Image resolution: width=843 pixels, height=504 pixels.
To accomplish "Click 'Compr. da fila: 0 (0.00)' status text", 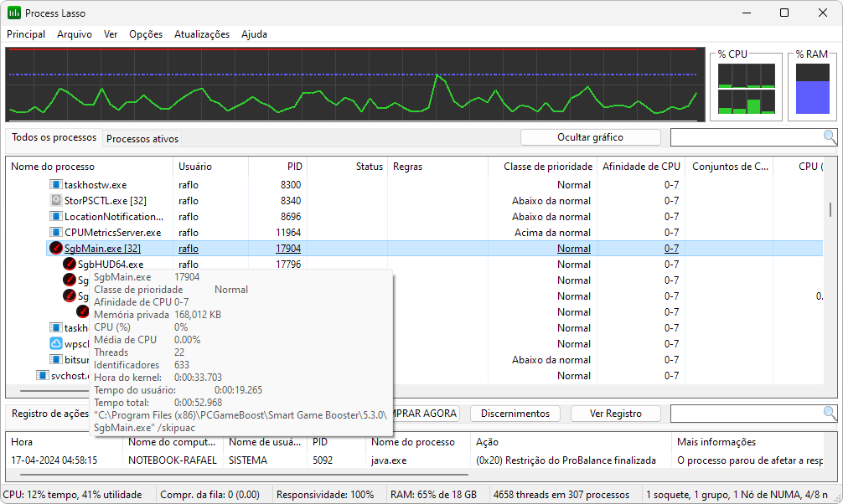I will pyautogui.click(x=209, y=494).
